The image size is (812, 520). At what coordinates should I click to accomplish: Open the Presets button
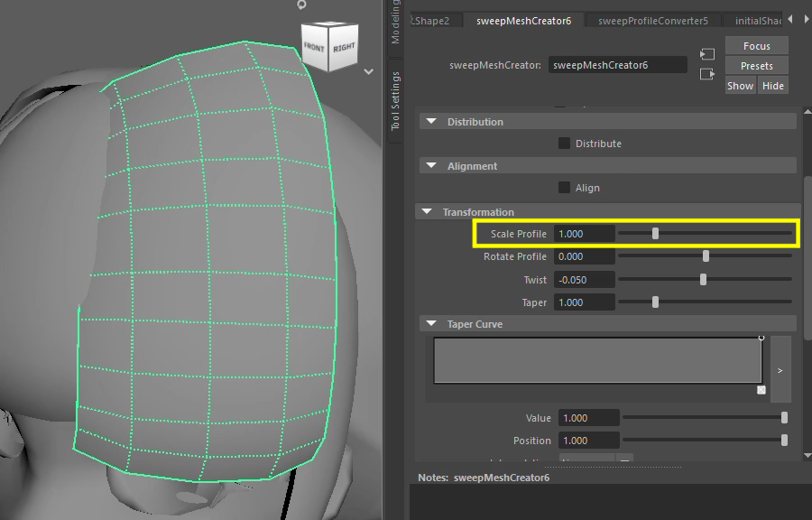point(756,66)
